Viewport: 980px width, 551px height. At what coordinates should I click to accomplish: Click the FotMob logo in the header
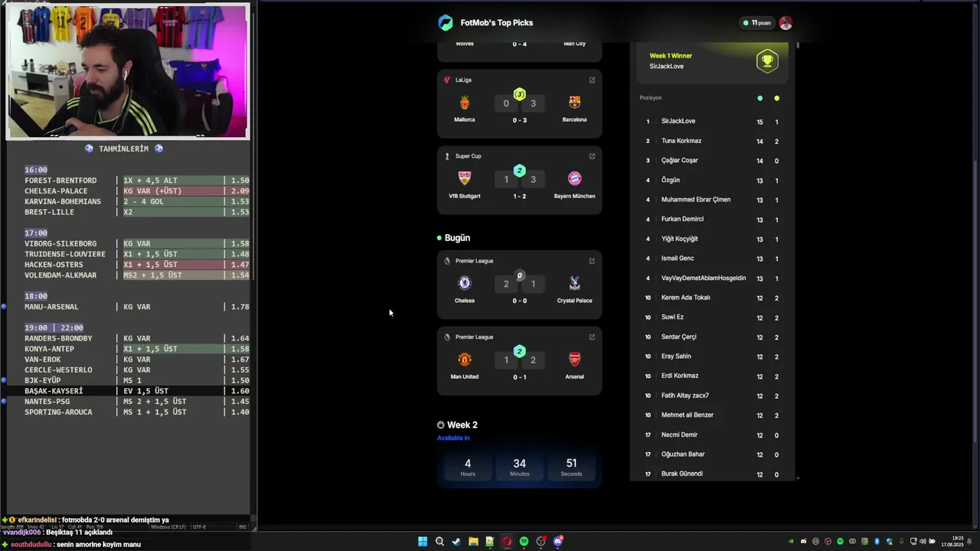coord(446,23)
